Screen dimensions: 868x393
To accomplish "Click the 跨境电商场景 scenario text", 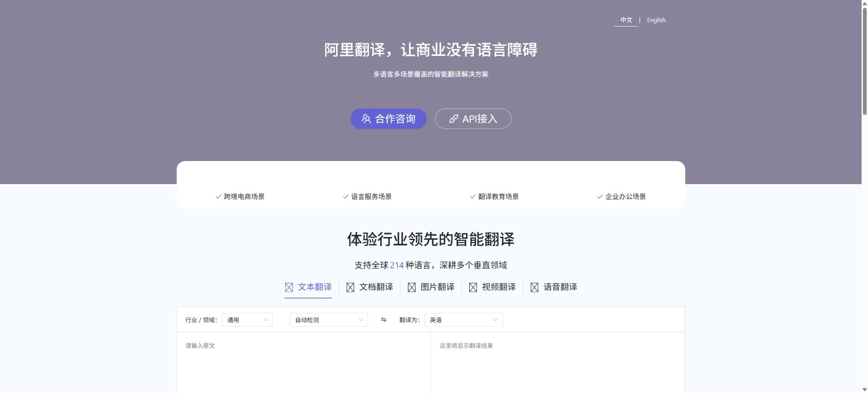I will tap(244, 196).
